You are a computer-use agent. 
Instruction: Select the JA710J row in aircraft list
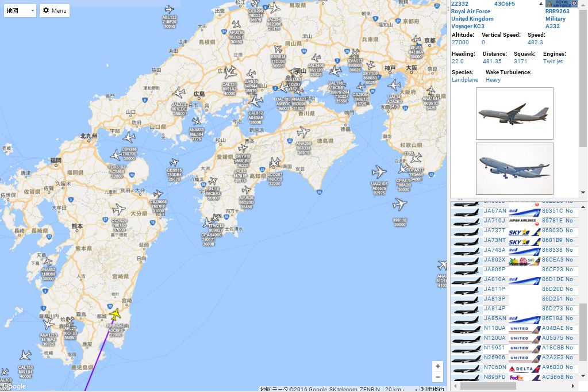pos(514,221)
